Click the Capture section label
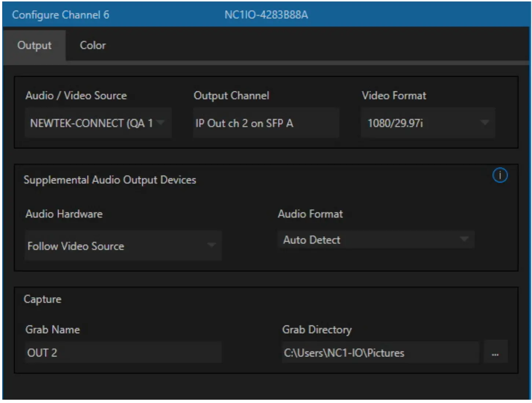 click(x=42, y=299)
